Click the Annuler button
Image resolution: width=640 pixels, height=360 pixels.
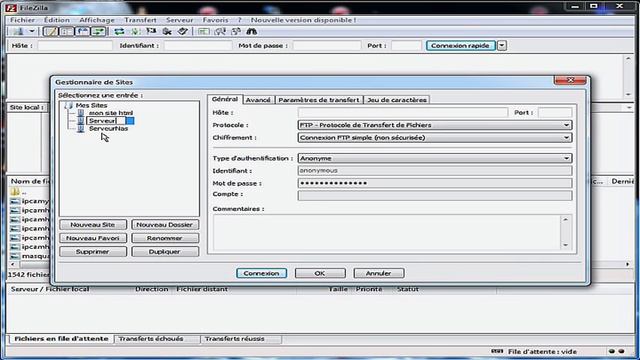379,273
